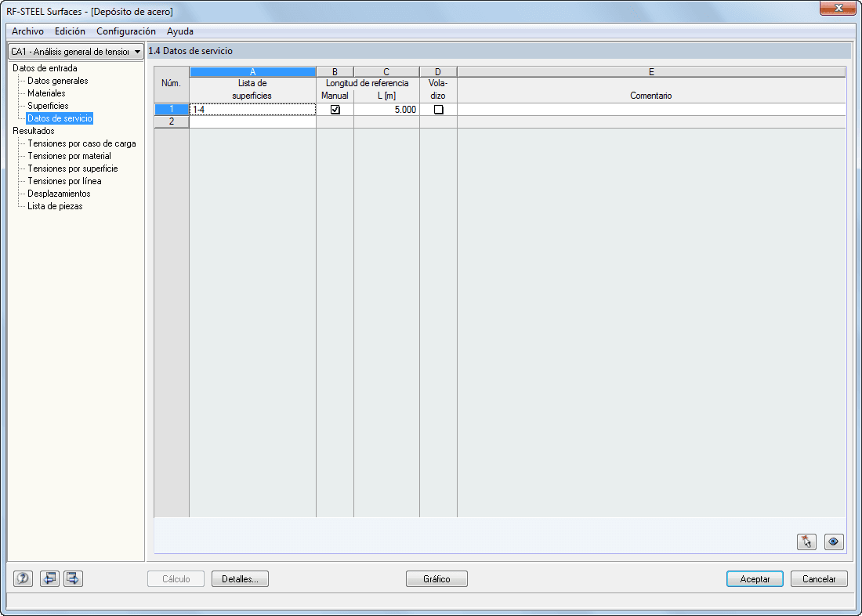Click the L value cell 5.000
This screenshot has width=862, height=616.
pos(386,110)
